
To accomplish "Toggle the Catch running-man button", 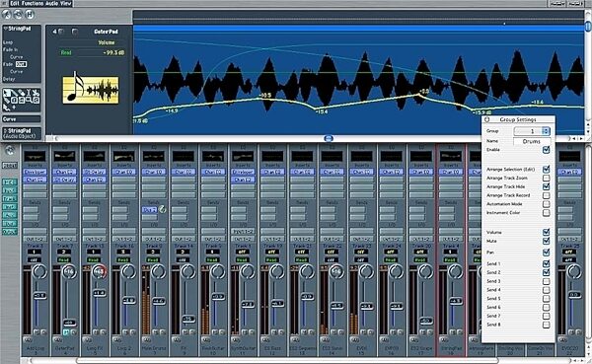I will point(7,15).
